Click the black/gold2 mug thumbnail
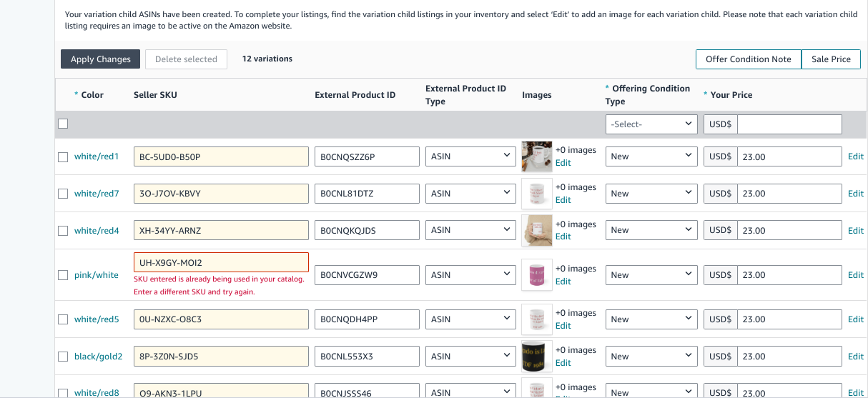The width and height of the screenshot is (868, 398). point(537,357)
